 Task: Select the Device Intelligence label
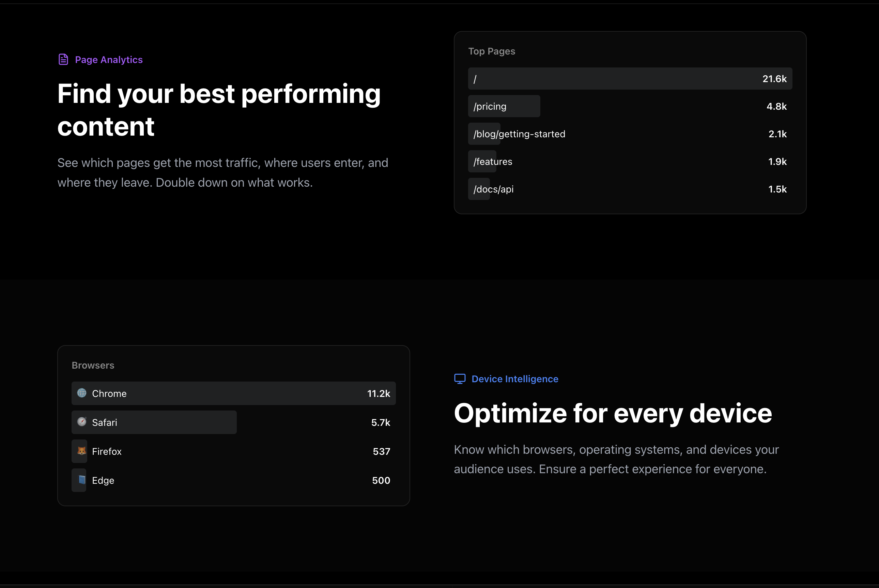[x=514, y=379]
